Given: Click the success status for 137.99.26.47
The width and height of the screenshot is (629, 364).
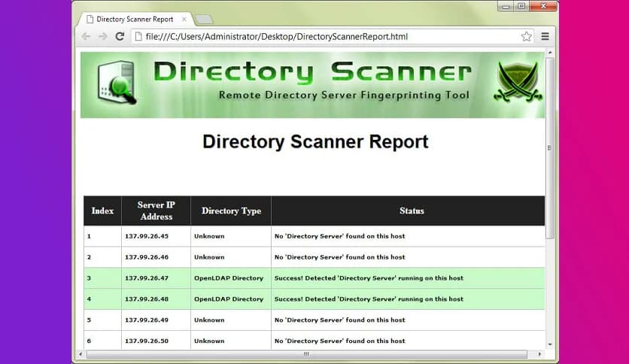Looking at the screenshot, I should 369,278.
